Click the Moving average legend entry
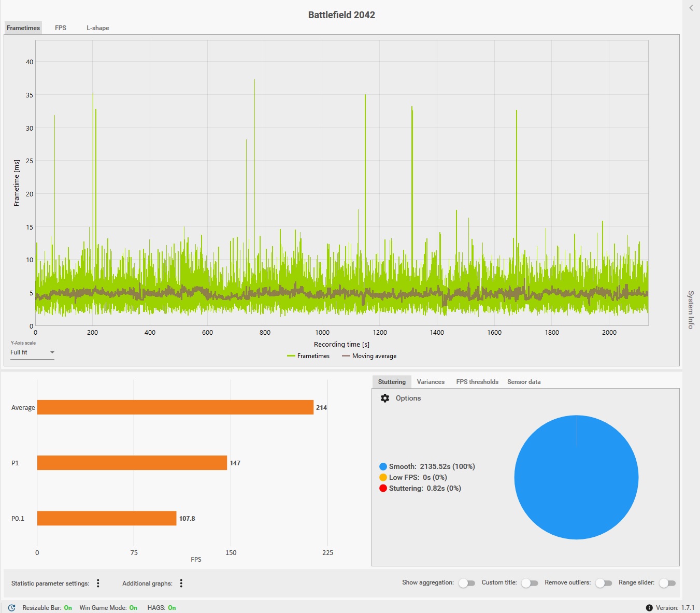Viewport: 700px width, 613px height. tap(369, 356)
